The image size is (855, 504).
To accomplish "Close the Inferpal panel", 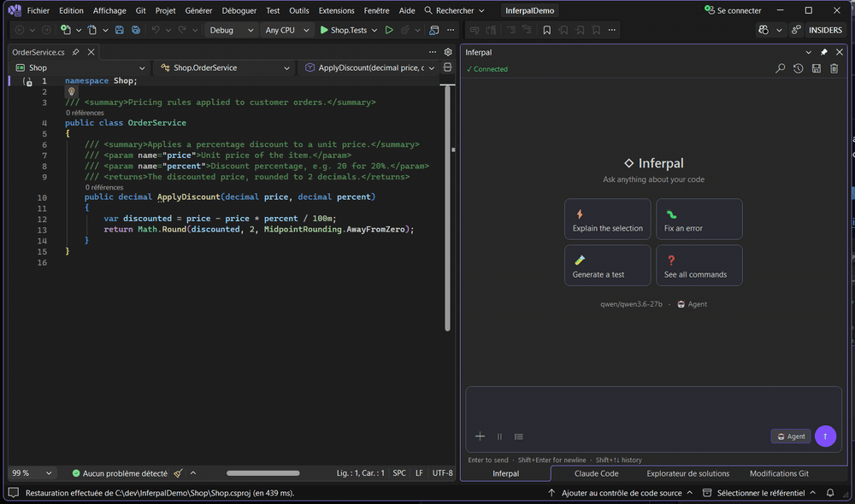I will [x=840, y=52].
